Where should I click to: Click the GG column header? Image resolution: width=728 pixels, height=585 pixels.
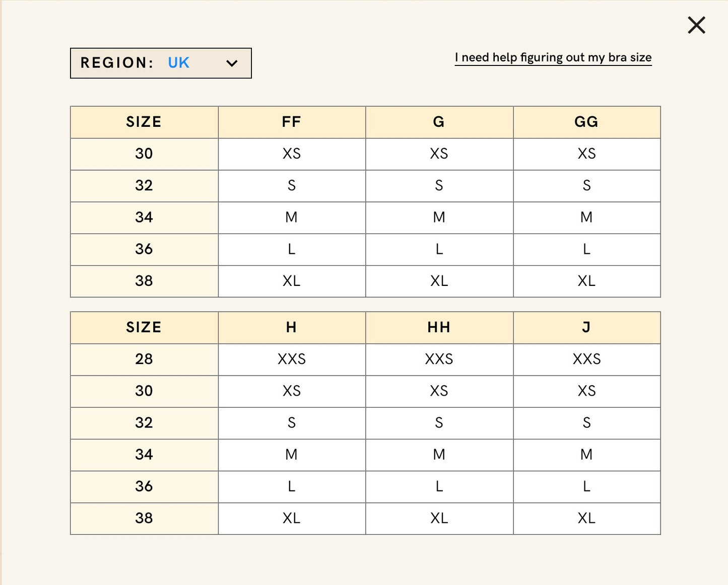pyautogui.click(x=586, y=122)
